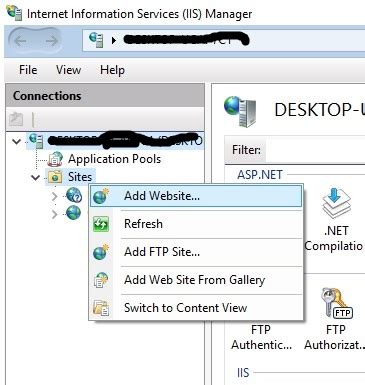This screenshot has height=385, width=365.
Task: Open the Help menu
Action: click(x=112, y=70)
